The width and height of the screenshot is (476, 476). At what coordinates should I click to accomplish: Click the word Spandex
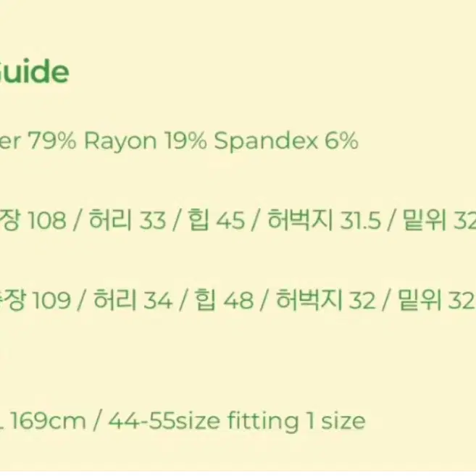pyautogui.click(x=266, y=141)
